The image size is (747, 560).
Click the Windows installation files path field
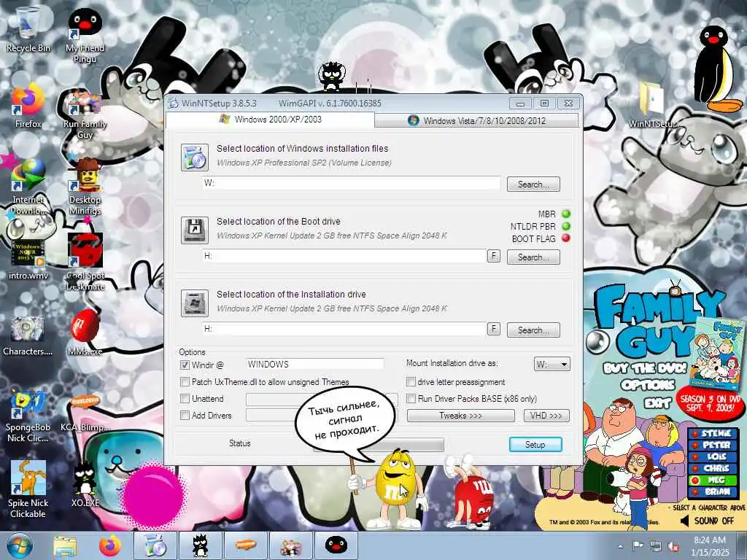(352, 183)
